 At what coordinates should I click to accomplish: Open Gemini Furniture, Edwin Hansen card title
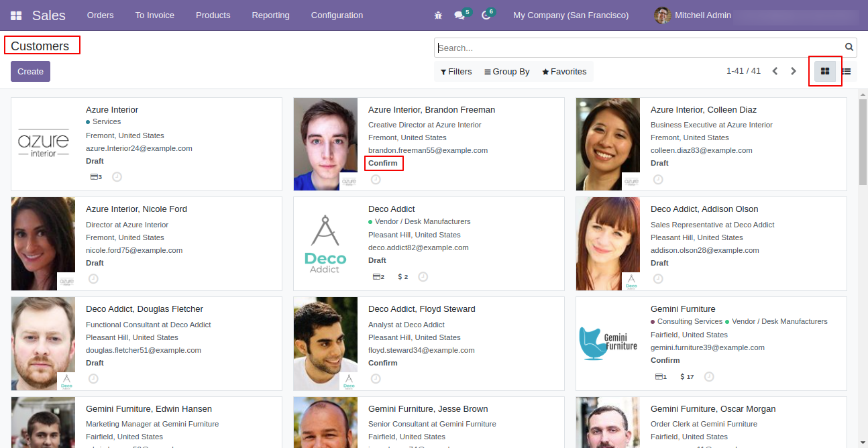tap(149, 409)
